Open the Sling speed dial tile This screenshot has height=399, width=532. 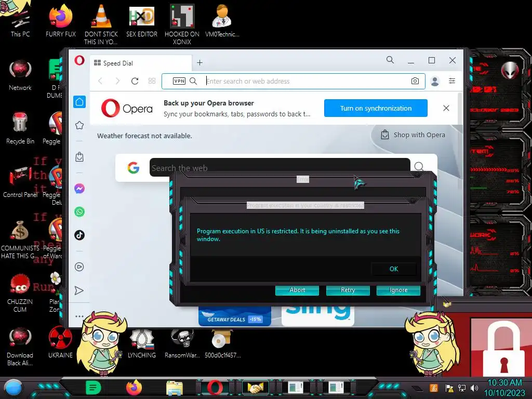point(318,316)
